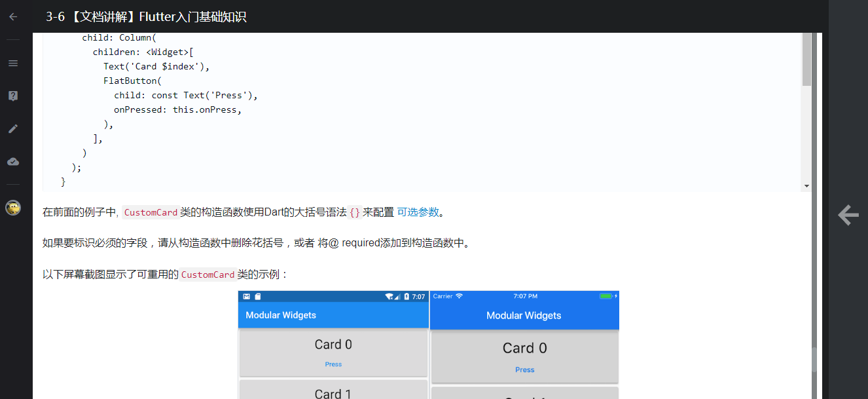Open the hamburger menu in the left sidebar
The image size is (868, 399).
pos(12,63)
